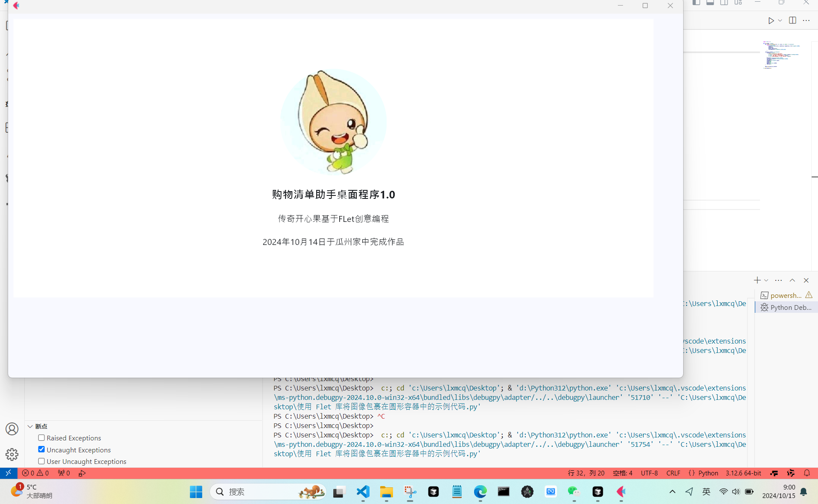
Task: Show errors and warnings in the status bar
Action: tap(35, 473)
